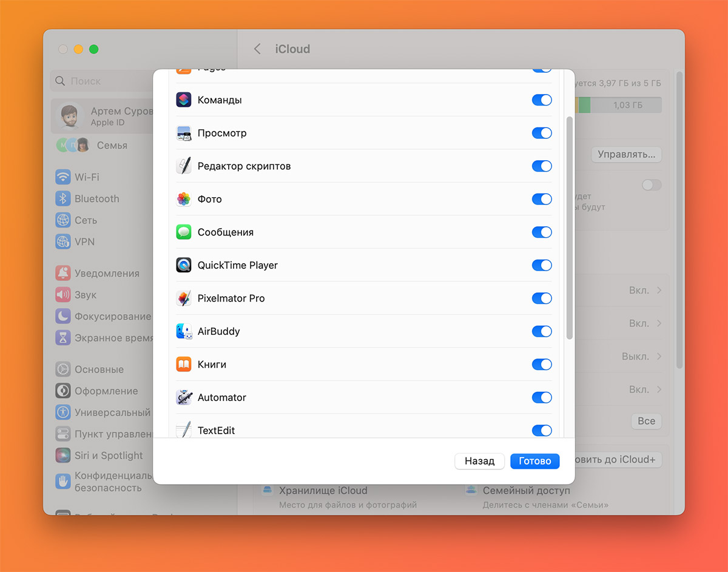Turn off the TextEdit switch
This screenshot has width=728, height=572.
[x=542, y=430]
